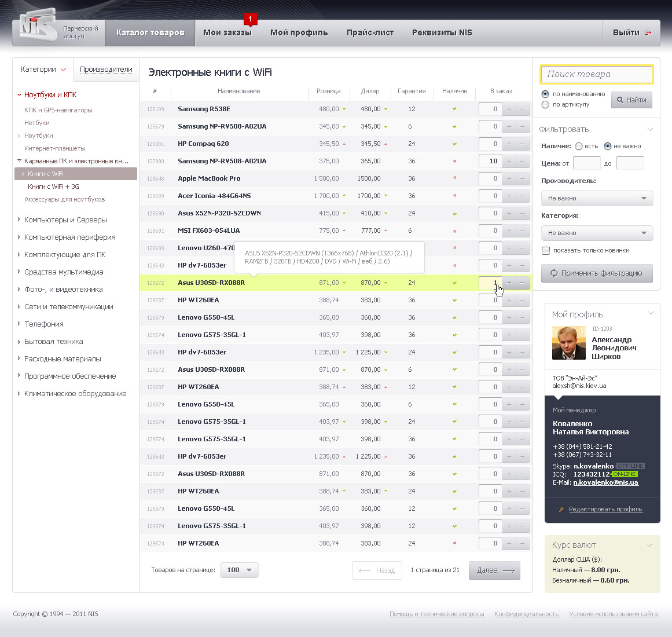Click the price 'до' input field
The image size is (672, 637).
630,163
